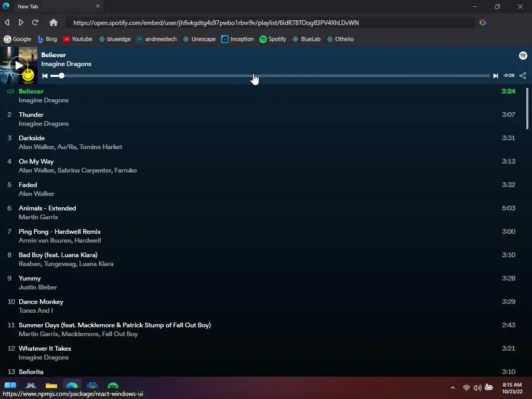
Task: Click Imagine Dragons in the player header
Action: point(66,64)
